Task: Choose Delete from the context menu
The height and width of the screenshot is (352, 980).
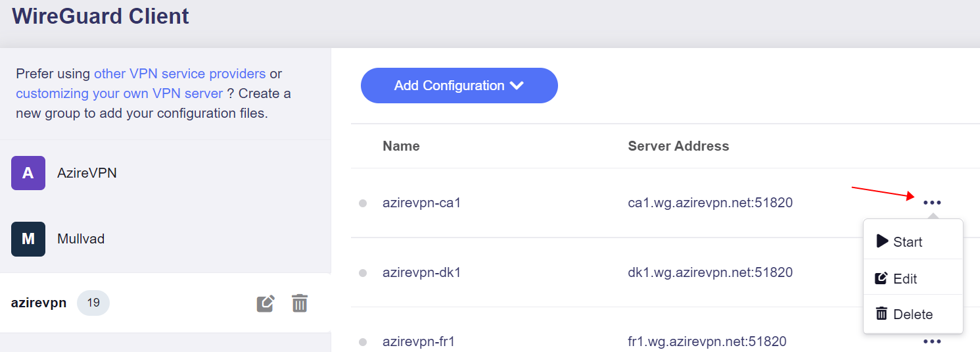Action: tap(913, 314)
